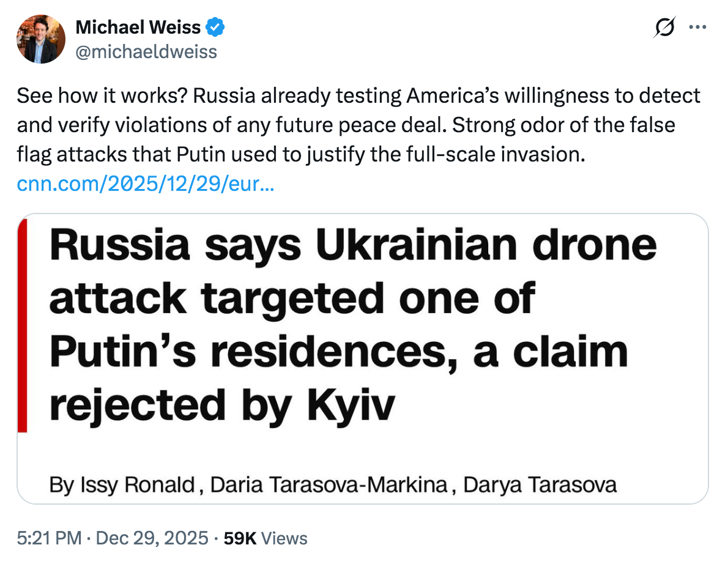Viewport: 728px width, 564px height.
Task: Click Michael Weiss's profile avatar
Action: click(40, 39)
